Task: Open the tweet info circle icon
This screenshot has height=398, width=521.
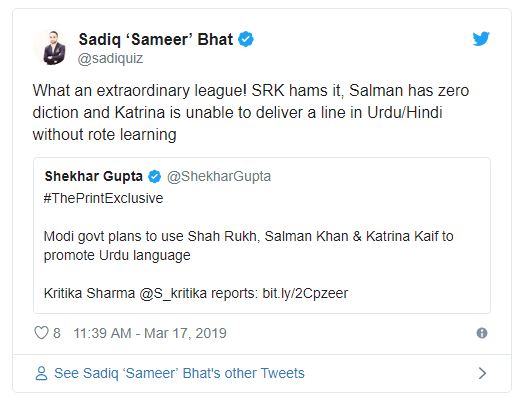Action: pyautogui.click(x=482, y=333)
